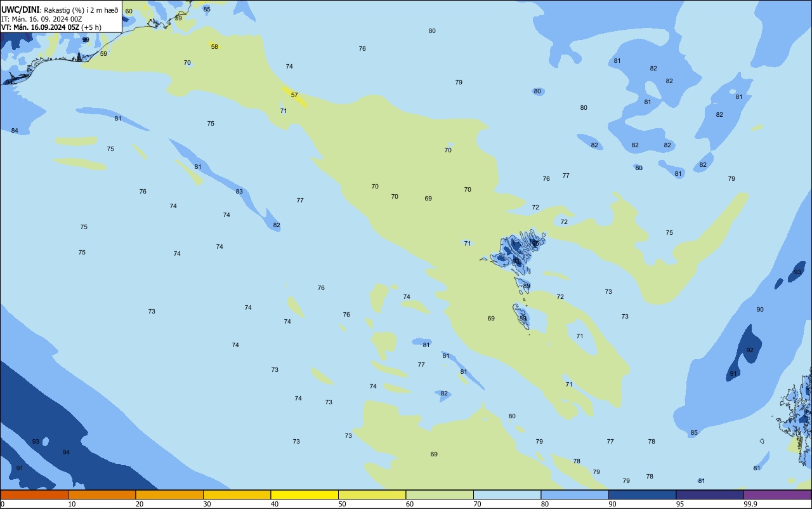Click the 30–40 amber legend segment
The width and height of the screenshot is (812, 509).
(237, 494)
